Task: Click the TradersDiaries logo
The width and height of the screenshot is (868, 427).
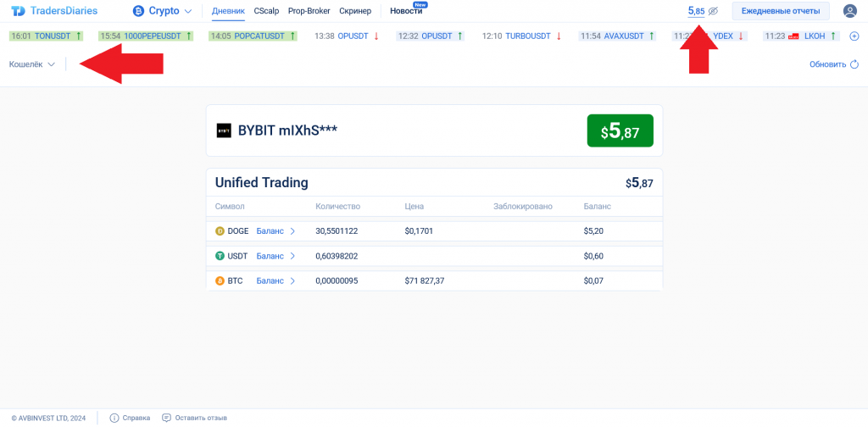Action: [x=54, y=10]
